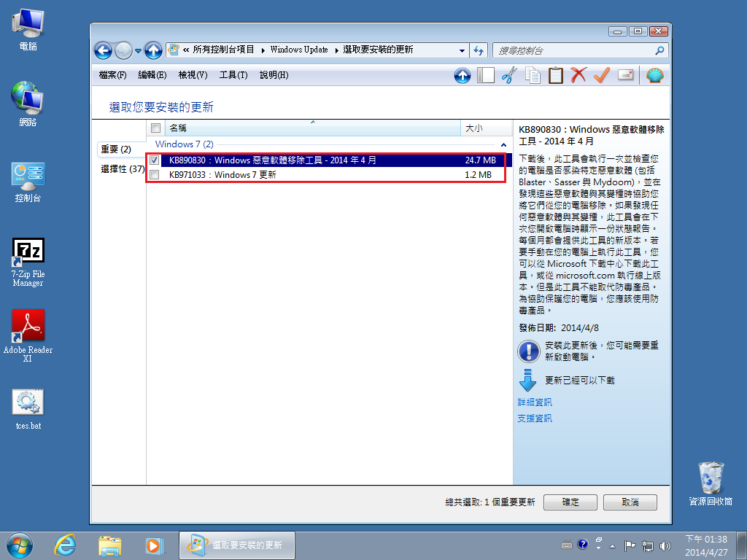
Task: Click the mail envelope toolbar icon
Action: pos(625,75)
